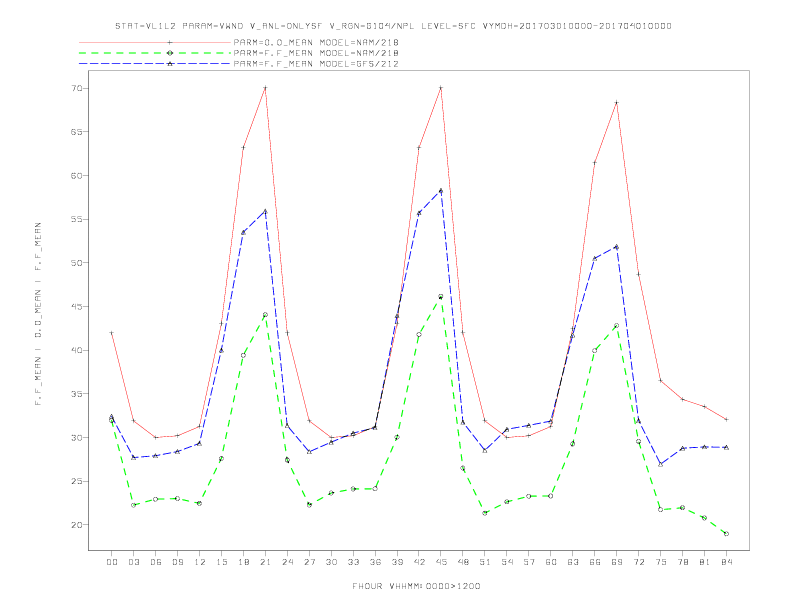Click the x-axis forecast hour label 75
Viewport: 792px width, 612px height.
(661, 562)
